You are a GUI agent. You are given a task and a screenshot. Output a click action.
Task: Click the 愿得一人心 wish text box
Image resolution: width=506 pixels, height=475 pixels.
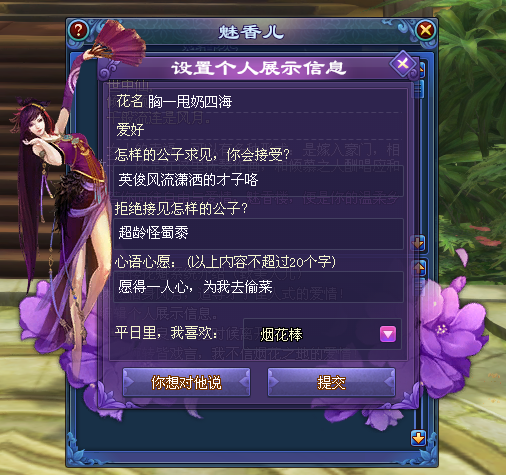[x=258, y=287]
